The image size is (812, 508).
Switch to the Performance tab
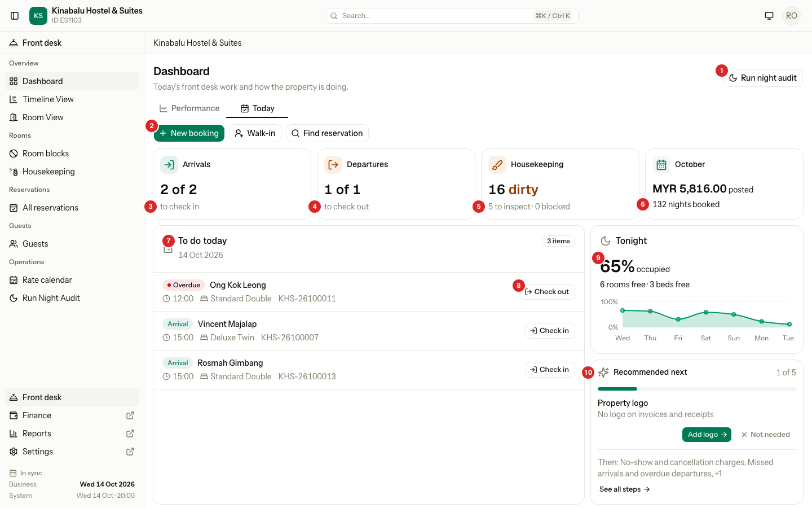(x=189, y=108)
